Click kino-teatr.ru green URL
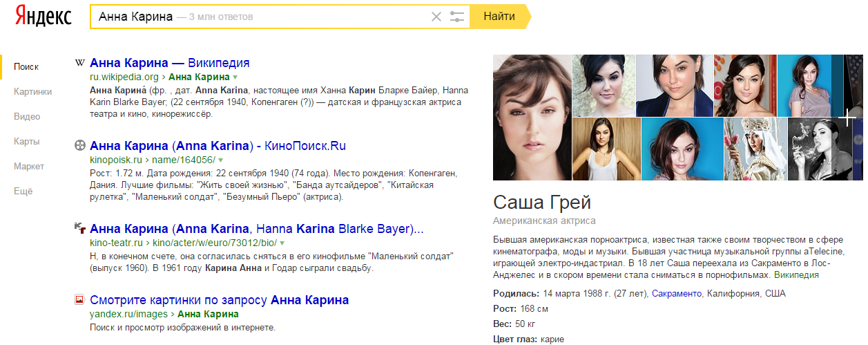The image size is (868, 345). click(116, 243)
